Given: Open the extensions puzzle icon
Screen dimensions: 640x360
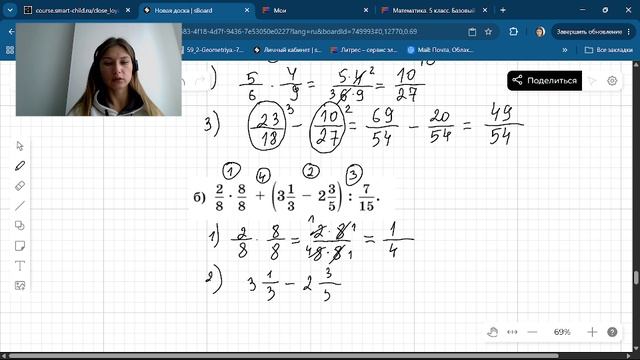Looking at the screenshot, I should (x=513, y=32).
